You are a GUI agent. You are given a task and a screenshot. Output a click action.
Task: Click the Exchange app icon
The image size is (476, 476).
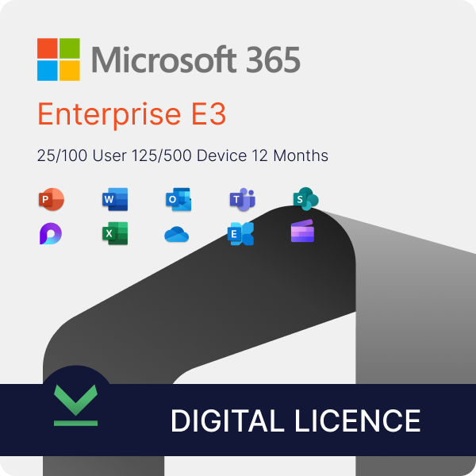click(x=240, y=234)
